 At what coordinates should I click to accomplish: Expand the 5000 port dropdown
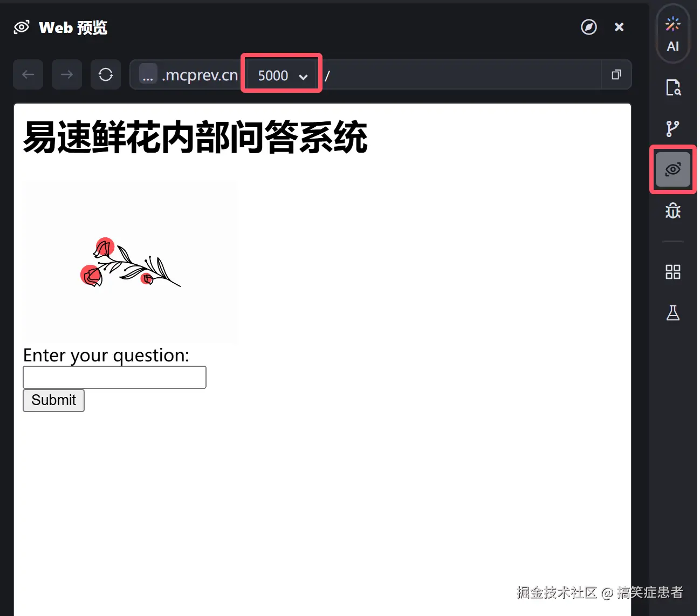coord(282,75)
